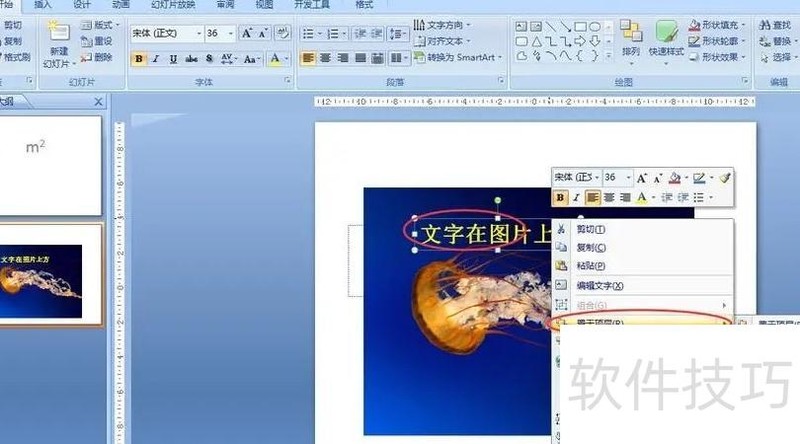Click the Find (查找) binoculars button
The width and height of the screenshot is (800, 444).
pos(775,25)
